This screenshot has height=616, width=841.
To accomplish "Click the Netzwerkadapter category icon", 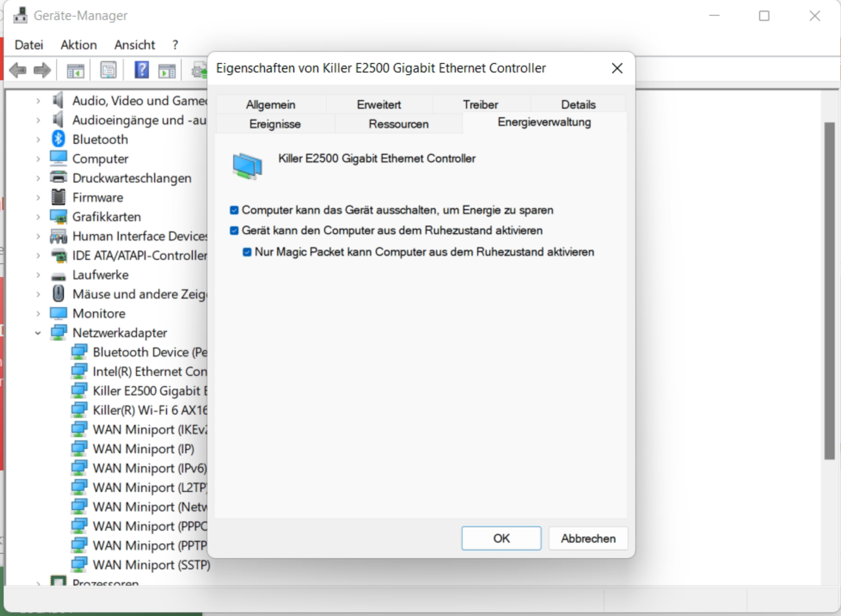I will [x=58, y=332].
